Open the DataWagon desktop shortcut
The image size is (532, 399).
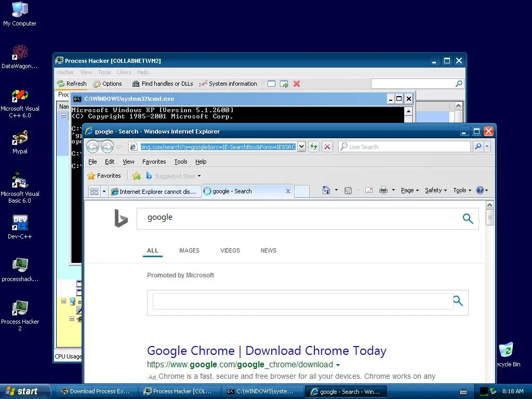(x=20, y=56)
